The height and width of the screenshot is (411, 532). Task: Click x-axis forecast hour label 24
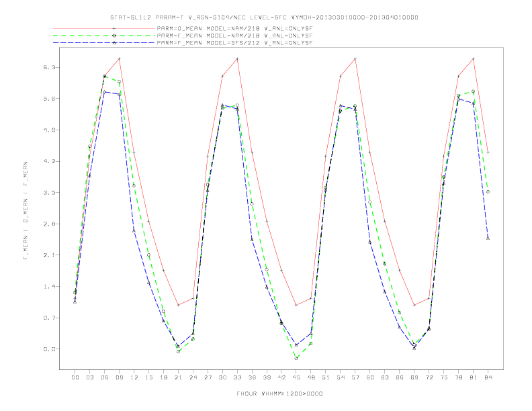click(193, 377)
